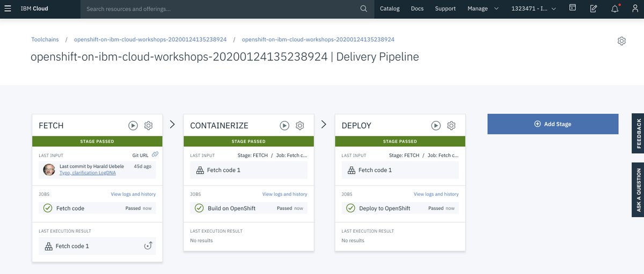Click the Fetch code passed checkmark icon

tap(48, 208)
